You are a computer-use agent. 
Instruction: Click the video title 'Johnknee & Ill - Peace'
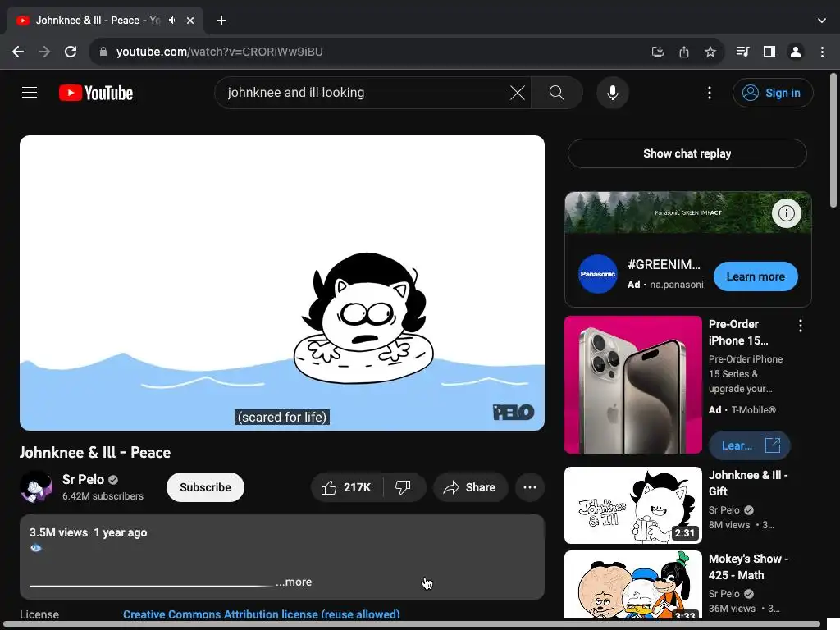pyautogui.click(x=95, y=453)
